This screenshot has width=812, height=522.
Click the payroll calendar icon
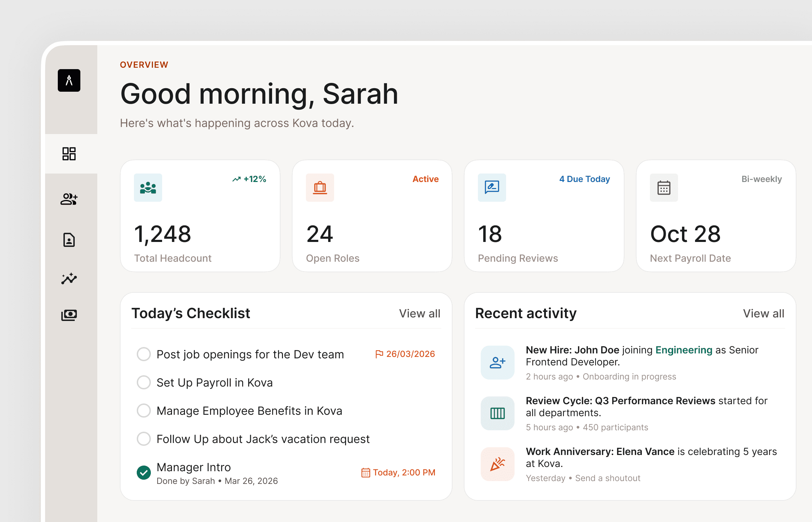[664, 188]
